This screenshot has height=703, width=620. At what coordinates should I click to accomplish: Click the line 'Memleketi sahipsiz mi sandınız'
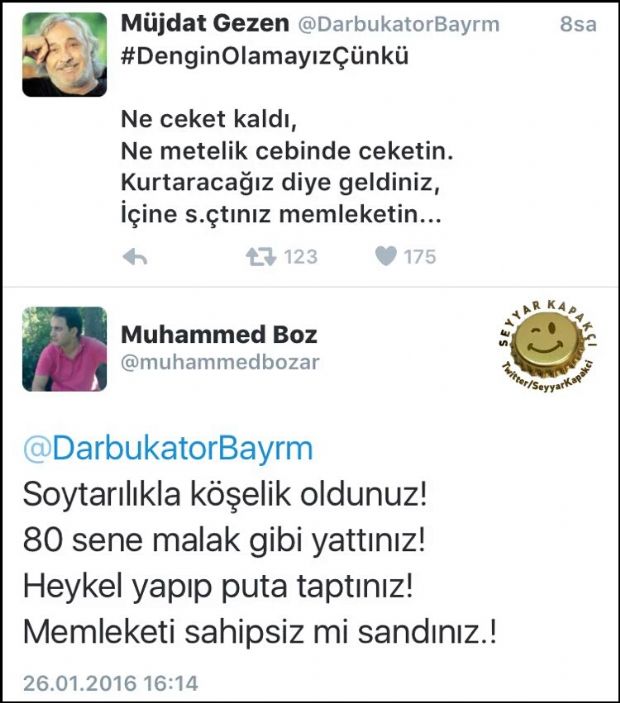[260, 632]
